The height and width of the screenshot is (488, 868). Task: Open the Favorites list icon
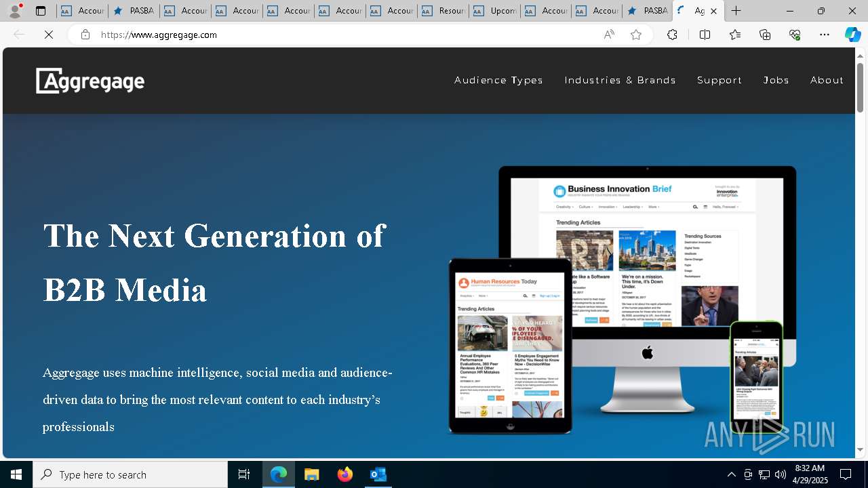[x=735, y=35]
